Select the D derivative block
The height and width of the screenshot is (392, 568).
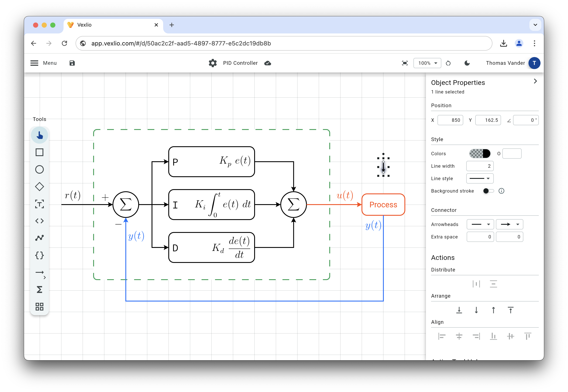(x=211, y=248)
